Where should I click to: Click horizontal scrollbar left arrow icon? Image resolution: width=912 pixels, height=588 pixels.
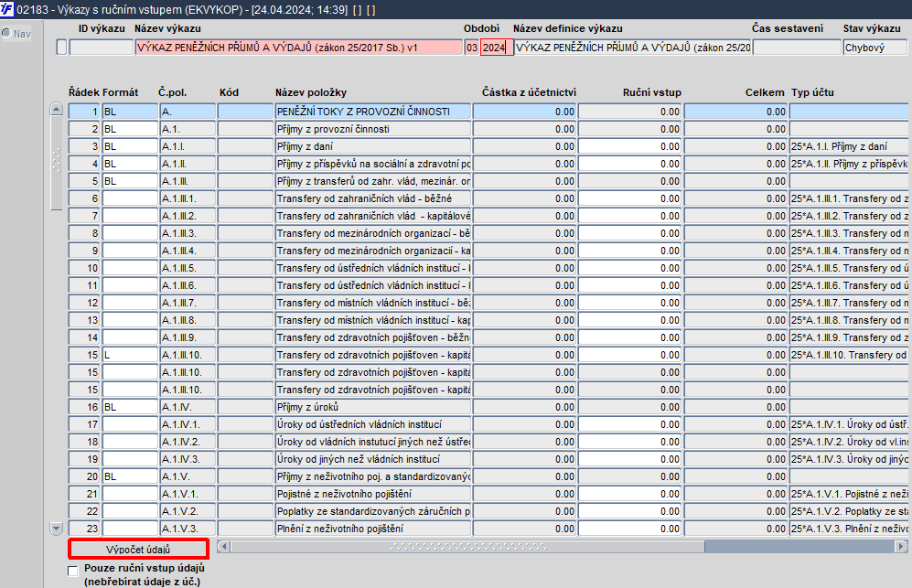224,547
